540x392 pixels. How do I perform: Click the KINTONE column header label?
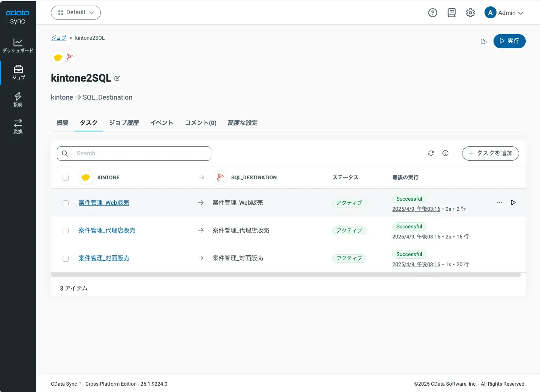[x=108, y=177]
